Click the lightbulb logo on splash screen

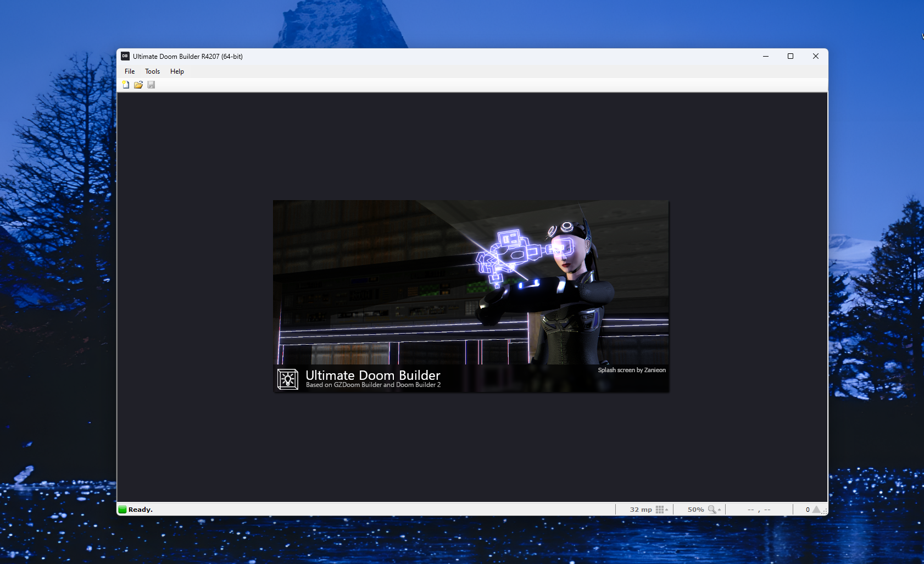pos(288,379)
